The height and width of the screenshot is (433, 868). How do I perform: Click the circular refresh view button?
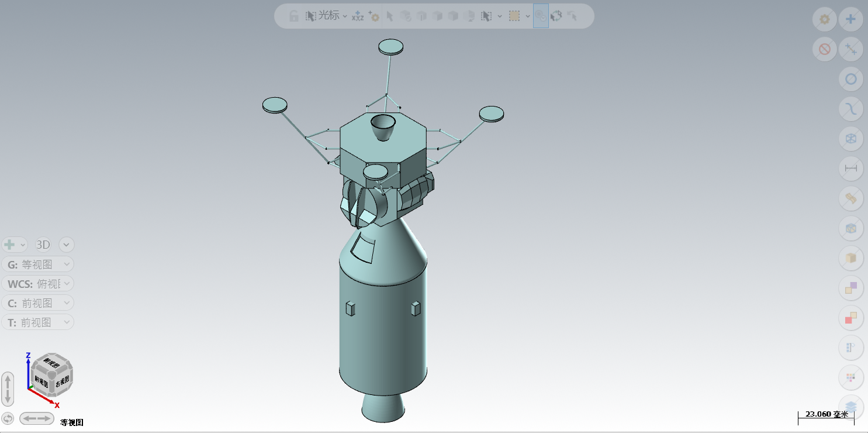coord(8,418)
